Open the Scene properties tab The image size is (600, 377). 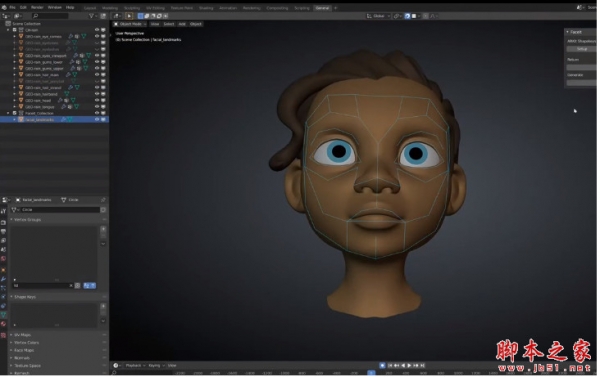coord(3,250)
